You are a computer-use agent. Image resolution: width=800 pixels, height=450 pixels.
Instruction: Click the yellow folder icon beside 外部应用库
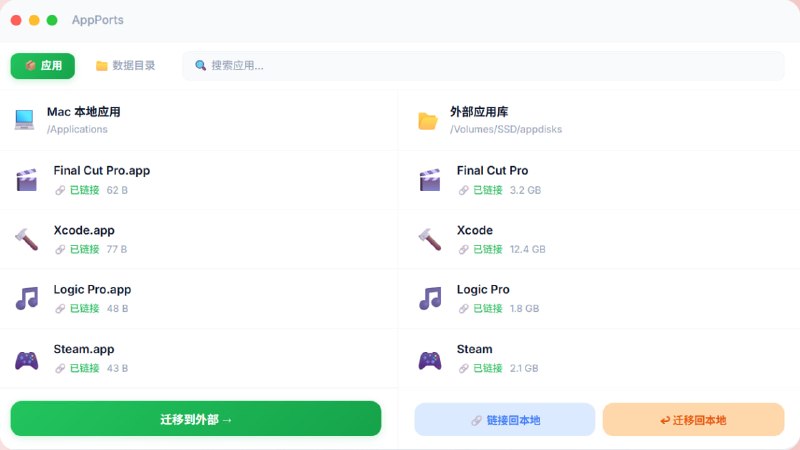click(428, 120)
